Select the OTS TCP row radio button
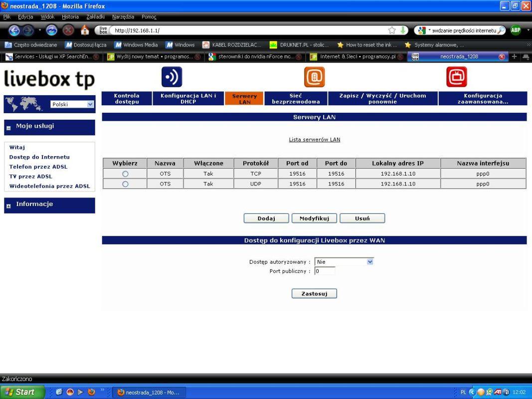Screen dimensions: 532x399 tap(125, 174)
